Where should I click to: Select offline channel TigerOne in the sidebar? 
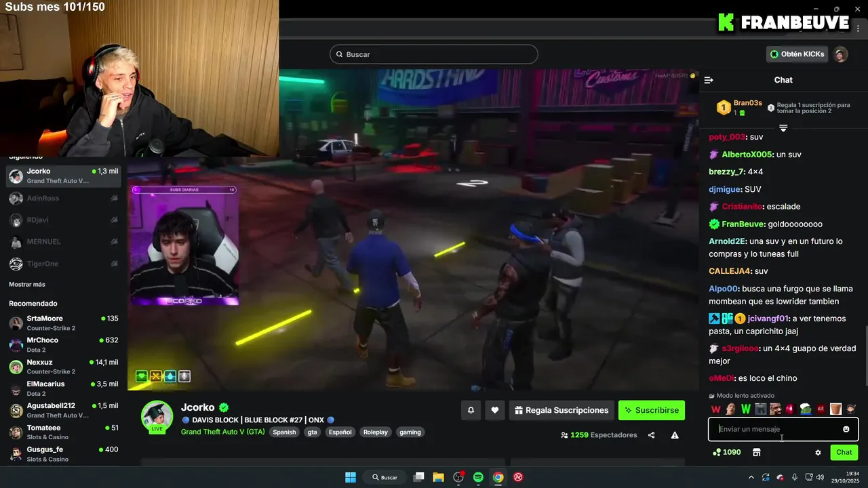pos(64,264)
